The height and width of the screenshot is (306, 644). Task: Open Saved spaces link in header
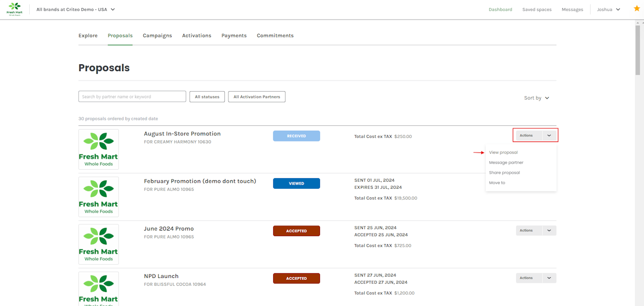(537, 10)
